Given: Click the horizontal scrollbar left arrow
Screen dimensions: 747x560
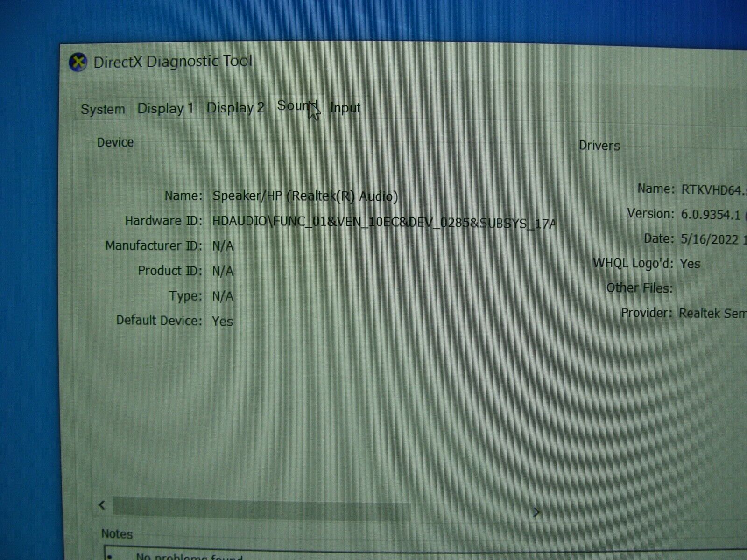Looking at the screenshot, I should 102,505.
